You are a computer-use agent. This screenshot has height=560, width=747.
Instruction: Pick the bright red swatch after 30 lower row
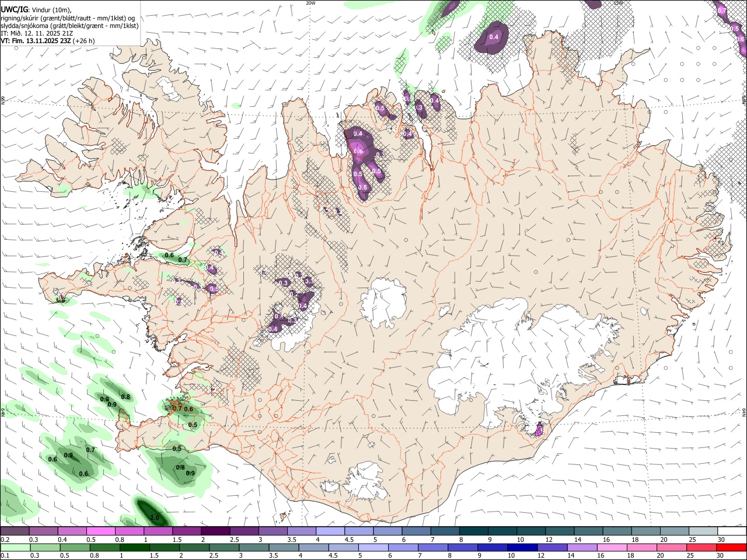pos(732,547)
